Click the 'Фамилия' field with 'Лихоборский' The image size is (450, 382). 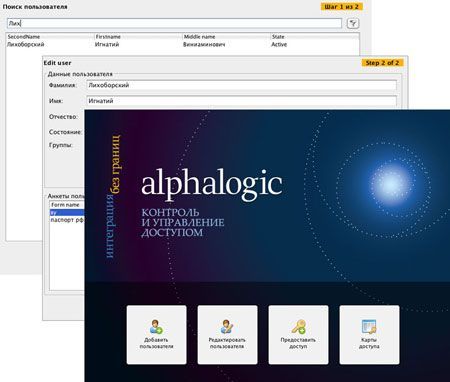(x=242, y=85)
